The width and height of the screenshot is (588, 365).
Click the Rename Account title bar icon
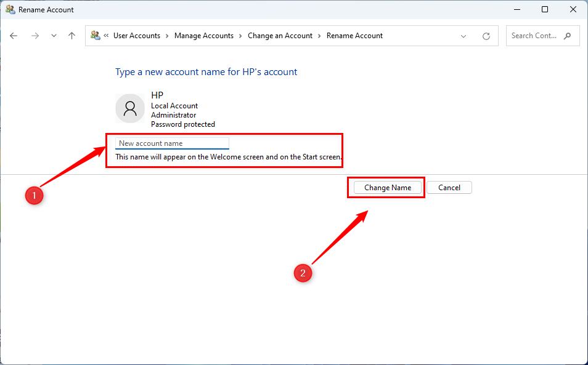pyautogui.click(x=10, y=10)
